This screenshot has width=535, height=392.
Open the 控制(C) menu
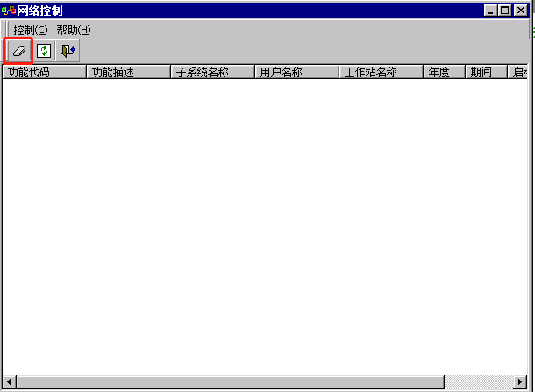click(x=31, y=30)
